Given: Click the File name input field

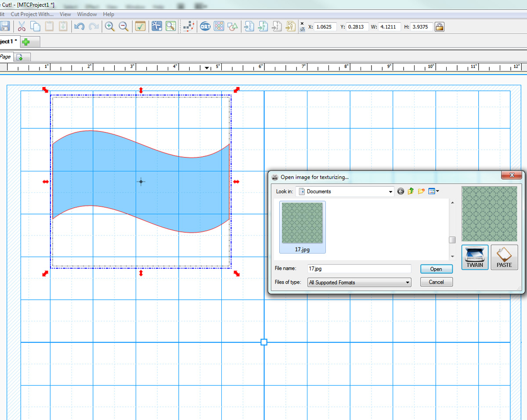Looking at the screenshot, I should coord(359,268).
